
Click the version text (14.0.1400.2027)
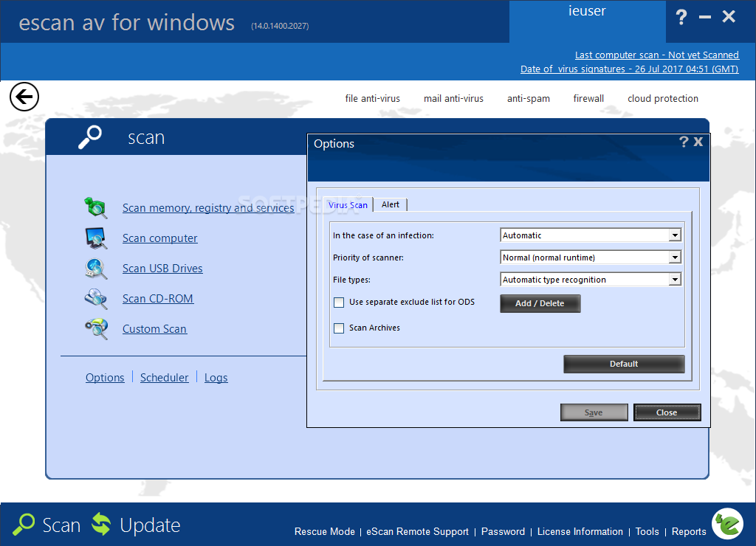280,26
